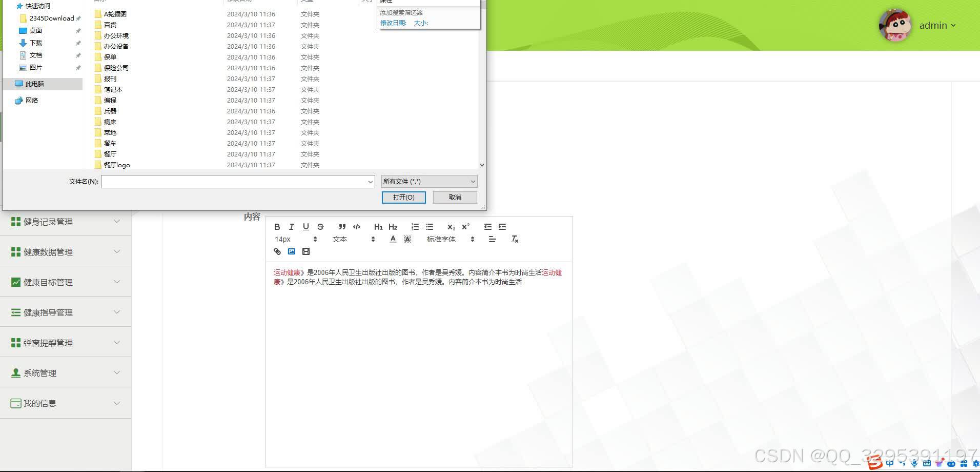The height and width of the screenshot is (472, 980).
Task: Apply superscript formatting
Action: (466, 227)
